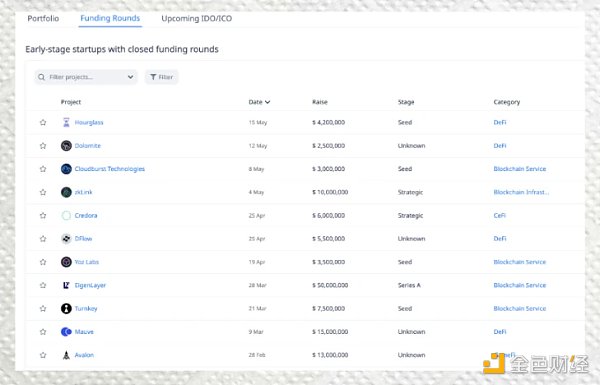Open the Filter projects dropdown arrow
Screen dimensions: 600x385
click(130, 77)
